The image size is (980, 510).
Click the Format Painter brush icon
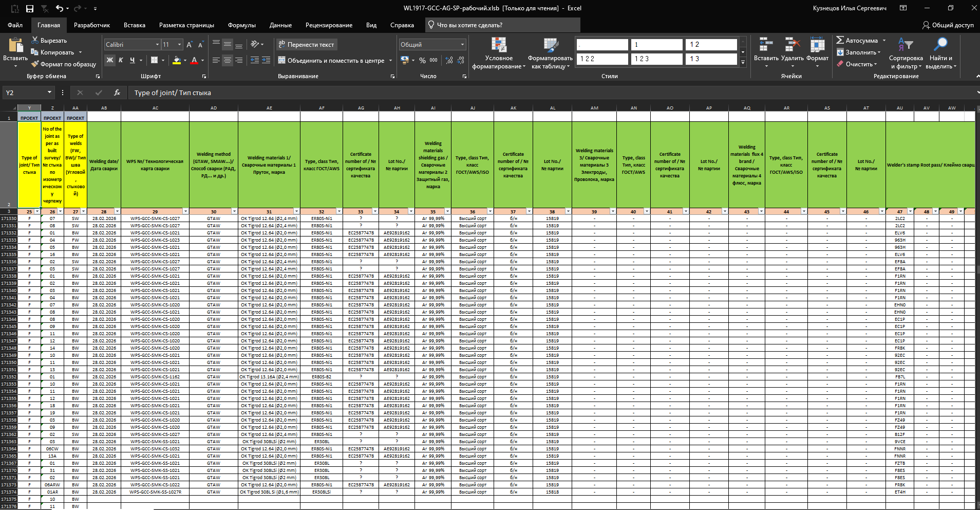coord(35,64)
